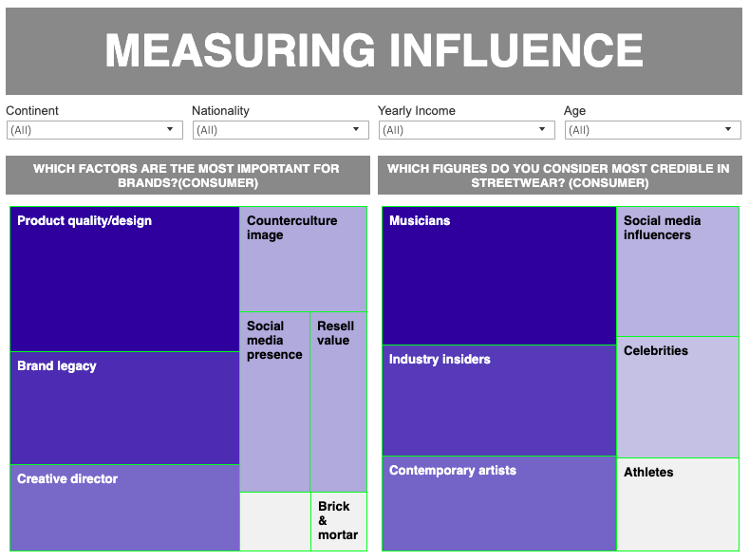Click the streetwear credible figures chart header
This screenshot has width=749, height=560.
(559, 176)
